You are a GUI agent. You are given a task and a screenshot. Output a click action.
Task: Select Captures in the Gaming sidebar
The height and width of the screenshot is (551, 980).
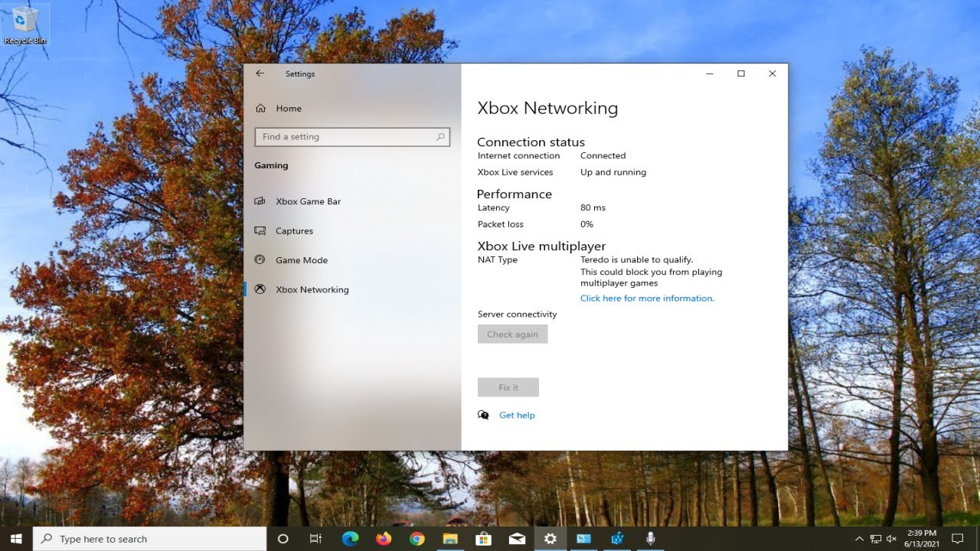294,231
